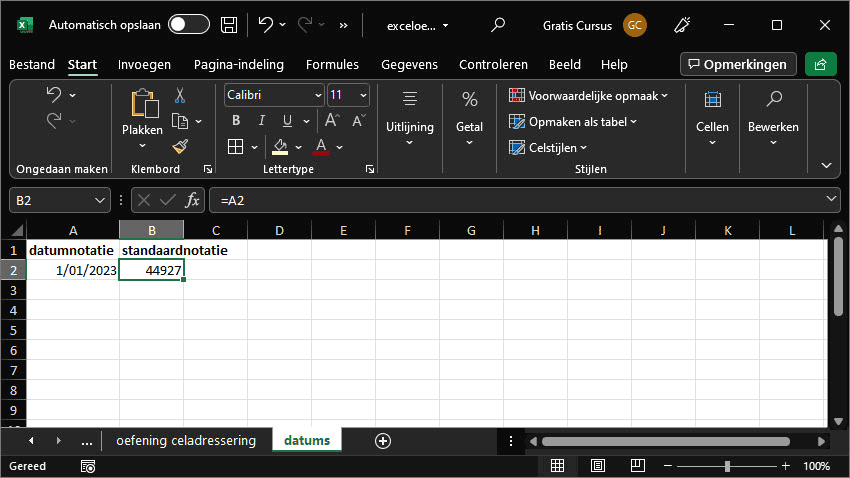850x478 pixels.
Task: Open the Beeld tab
Action: coord(565,64)
